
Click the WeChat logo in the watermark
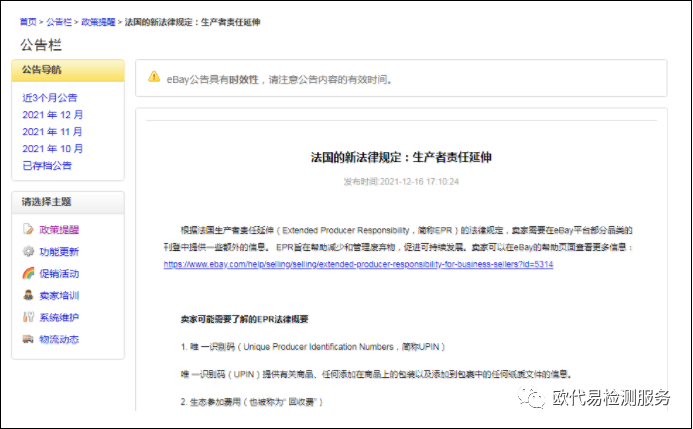coord(528,397)
